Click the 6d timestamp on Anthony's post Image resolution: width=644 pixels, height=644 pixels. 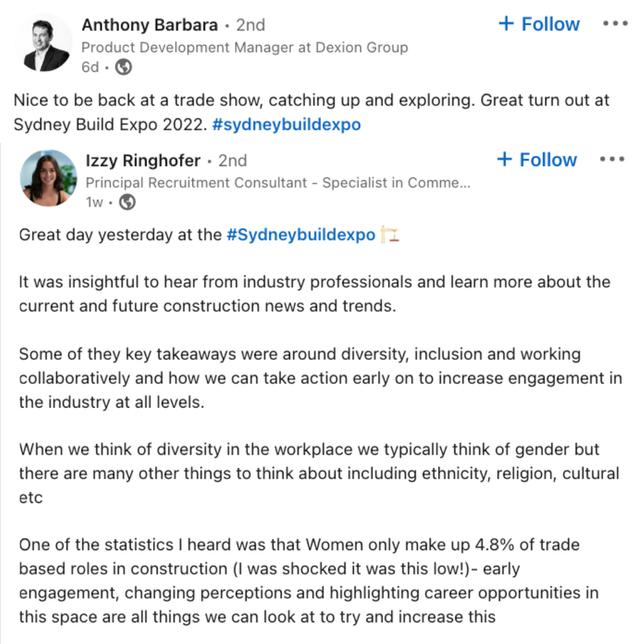90,67
